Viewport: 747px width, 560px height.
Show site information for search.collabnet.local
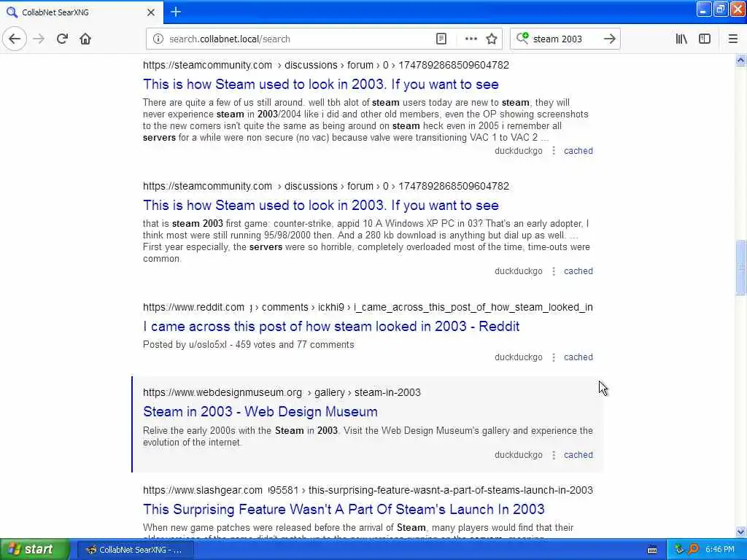click(x=158, y=39)
